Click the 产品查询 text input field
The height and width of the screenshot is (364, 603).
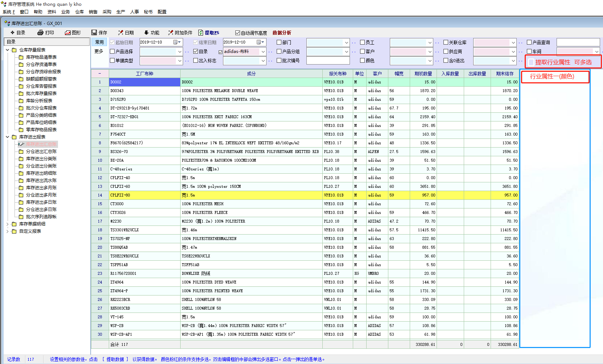578,42
